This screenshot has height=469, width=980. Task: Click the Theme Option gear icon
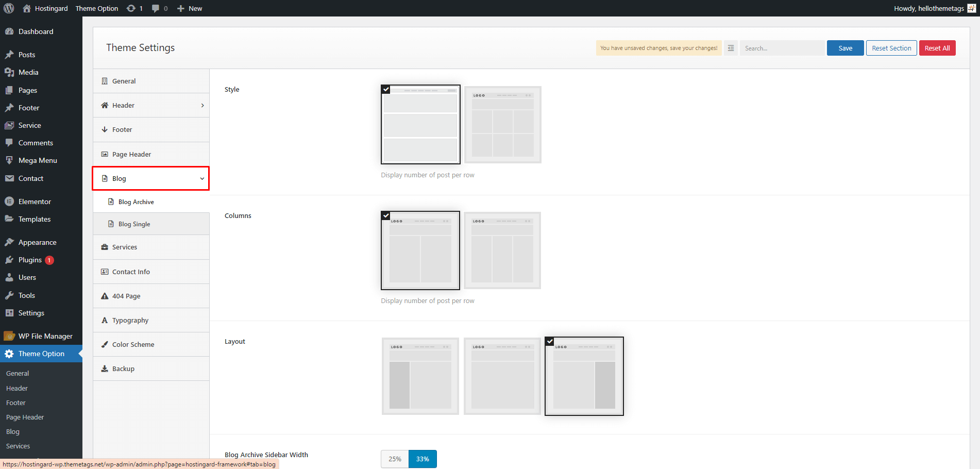[9, 354]
